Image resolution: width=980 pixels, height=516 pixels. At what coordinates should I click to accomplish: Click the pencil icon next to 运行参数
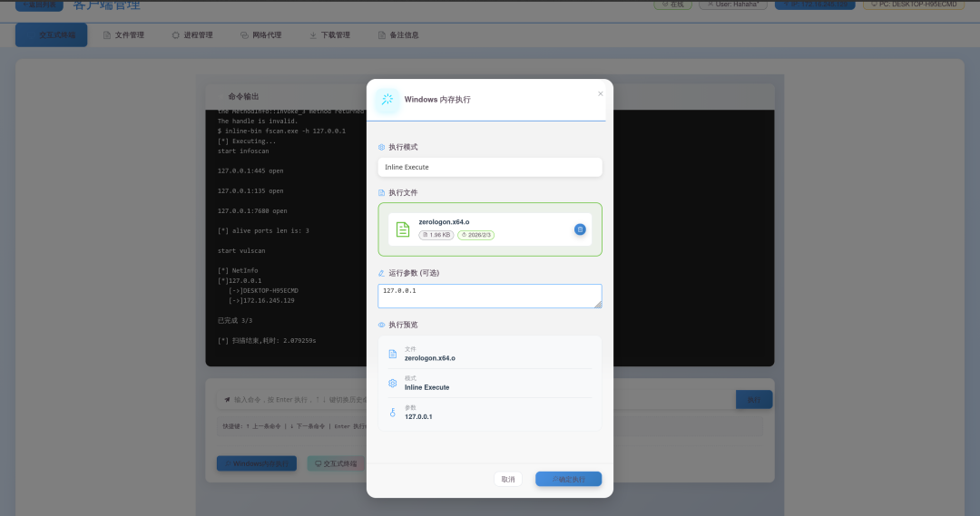(x=381, y=273)
